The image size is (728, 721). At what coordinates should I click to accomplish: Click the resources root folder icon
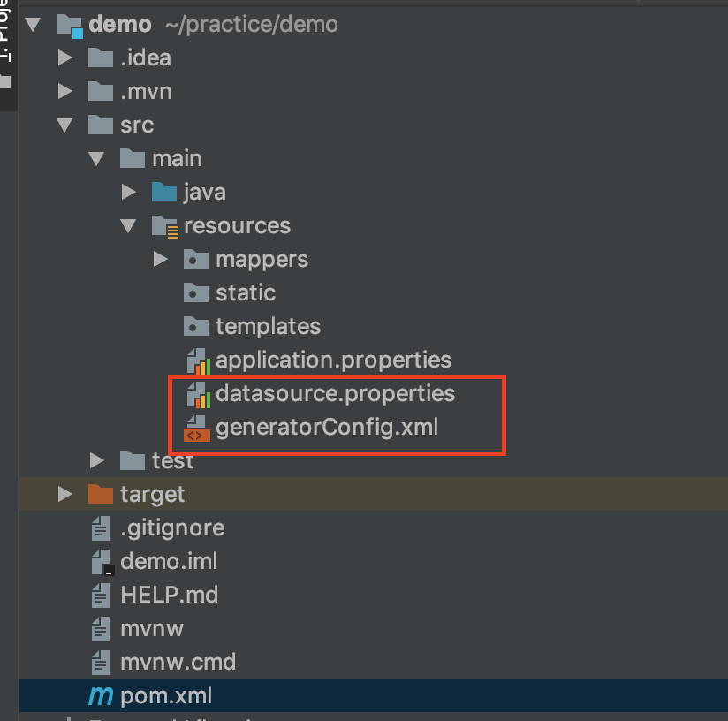tap(165, 226)
